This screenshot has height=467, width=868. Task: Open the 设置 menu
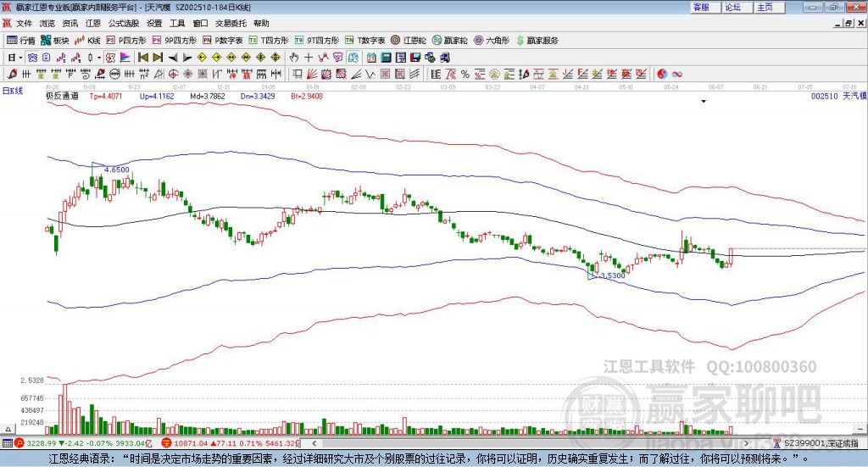pyautogui.click(x=154, y=23)
